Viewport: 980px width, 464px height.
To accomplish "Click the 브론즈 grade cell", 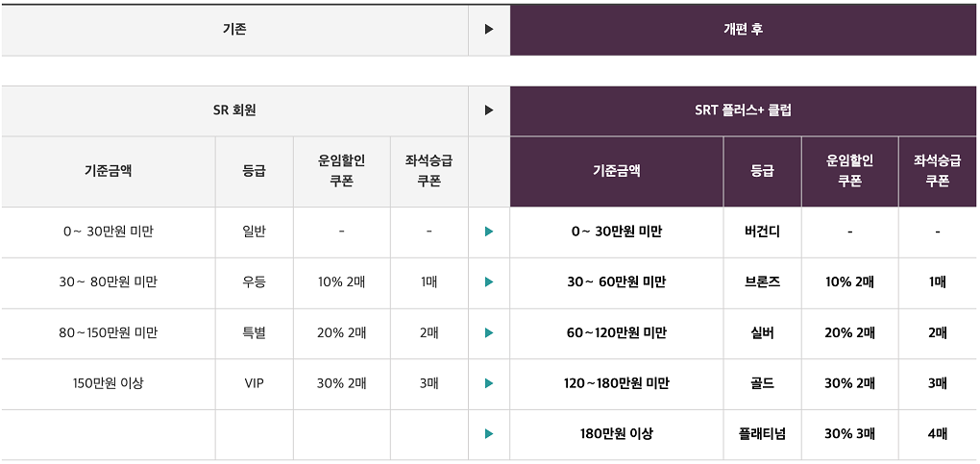I will tap(762, 282).
